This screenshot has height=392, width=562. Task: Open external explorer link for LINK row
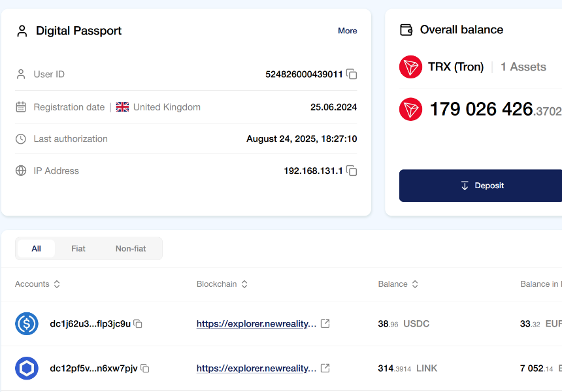click(325, 368)
